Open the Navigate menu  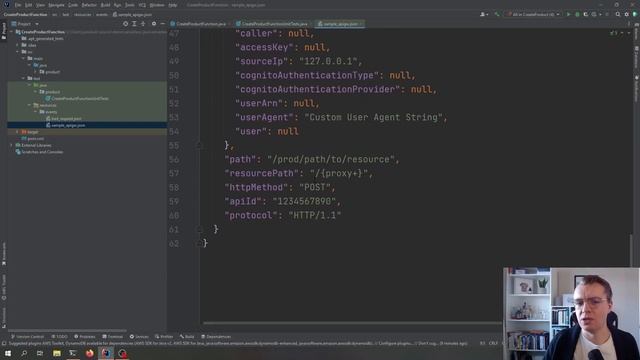56,5
